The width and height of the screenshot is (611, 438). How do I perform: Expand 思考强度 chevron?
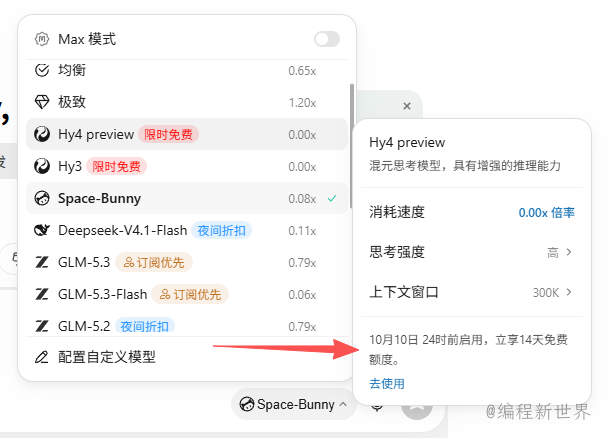569,252
